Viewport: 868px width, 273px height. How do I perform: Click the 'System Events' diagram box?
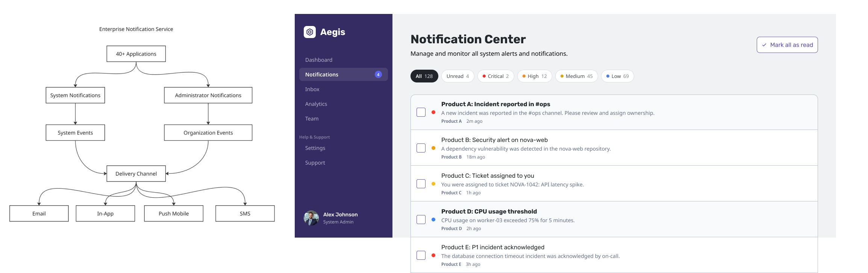[75, 133]
